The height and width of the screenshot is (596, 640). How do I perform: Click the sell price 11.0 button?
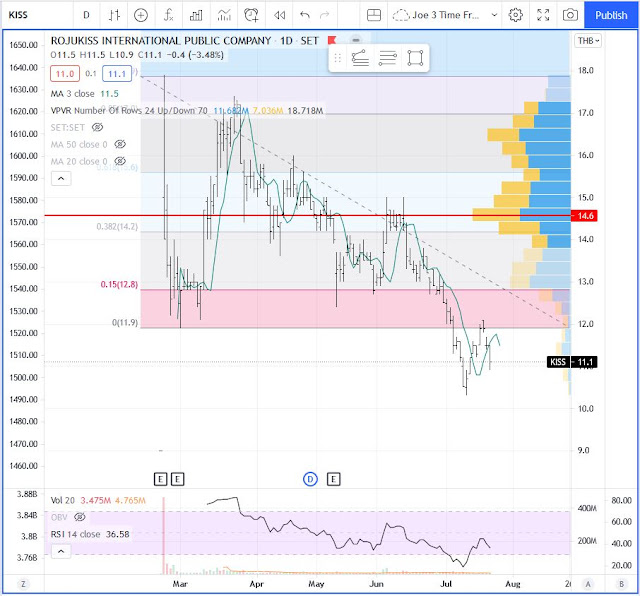(65, 74)
